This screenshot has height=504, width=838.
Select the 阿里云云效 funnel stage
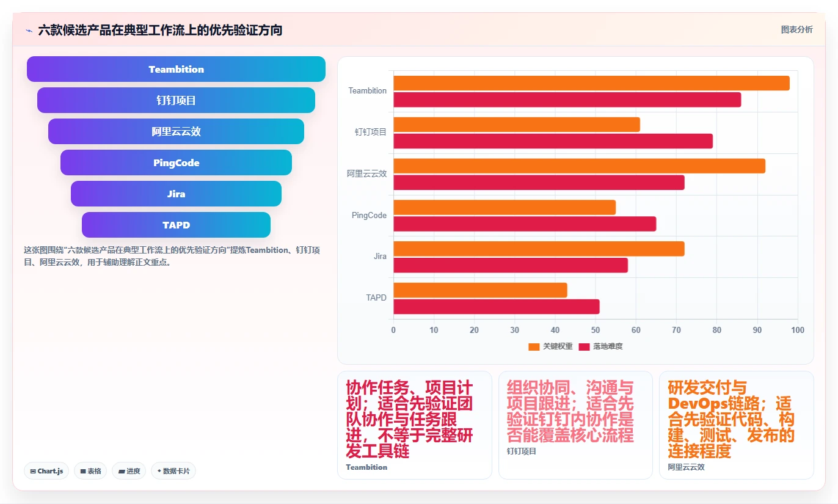point(176,131)
